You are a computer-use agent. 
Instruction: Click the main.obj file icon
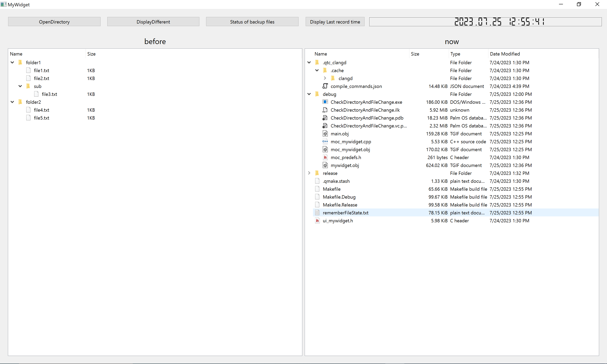click(x=325, y=134)
